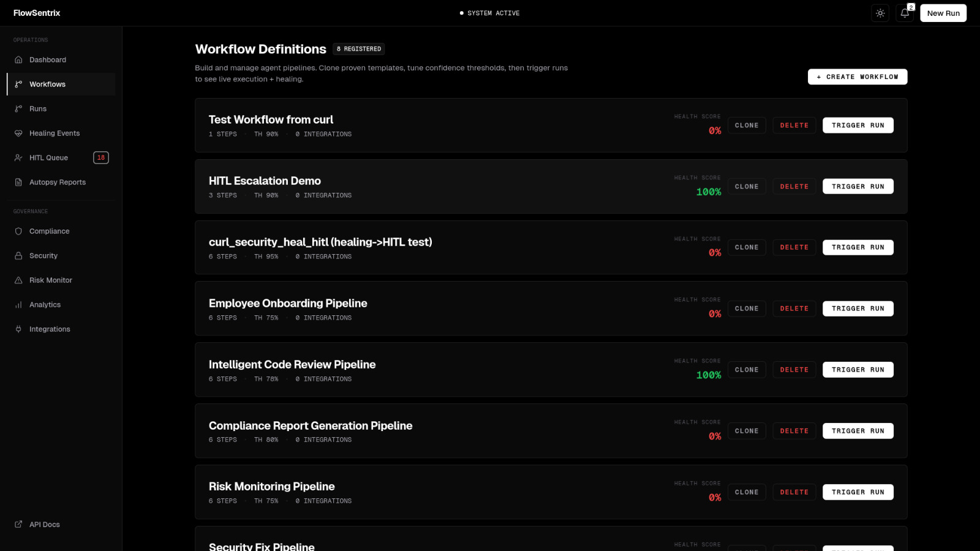Trigger run for Intelligent Code Review Pipeline
The width and height of the screenshot is (980, 551).
(x=858, y=370)
